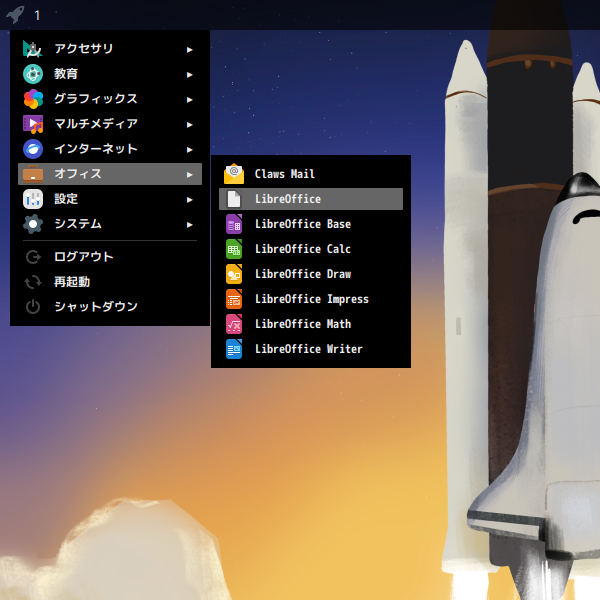Click the グラフィックス colorful icon

click(33, 99)
